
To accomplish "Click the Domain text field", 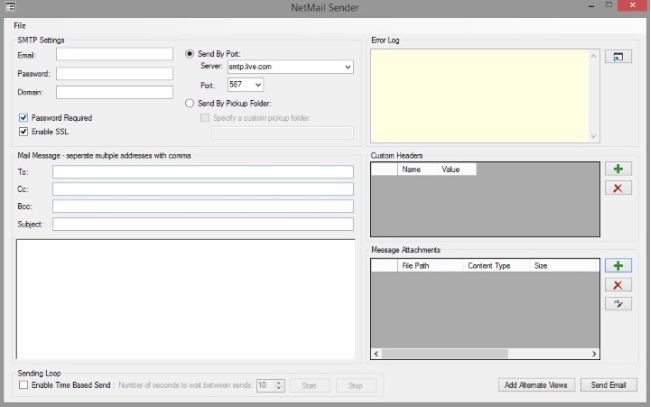I will (115, 92).
